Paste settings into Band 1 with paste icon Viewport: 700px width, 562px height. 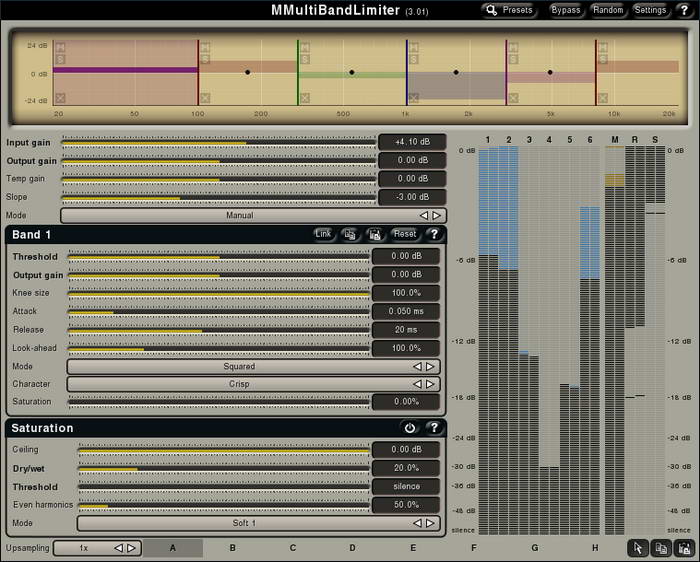tap(375, 234)
